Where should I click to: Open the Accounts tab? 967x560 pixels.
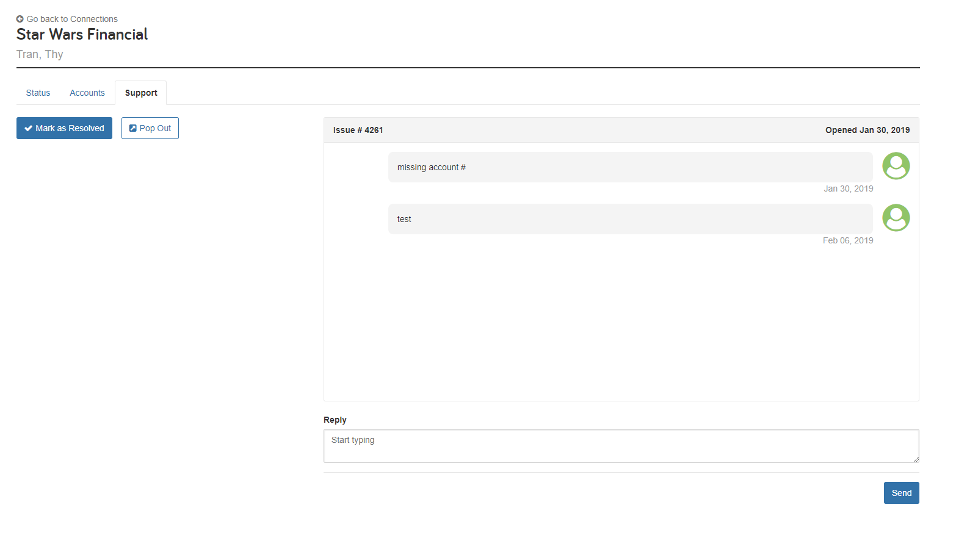coord(87,93)
